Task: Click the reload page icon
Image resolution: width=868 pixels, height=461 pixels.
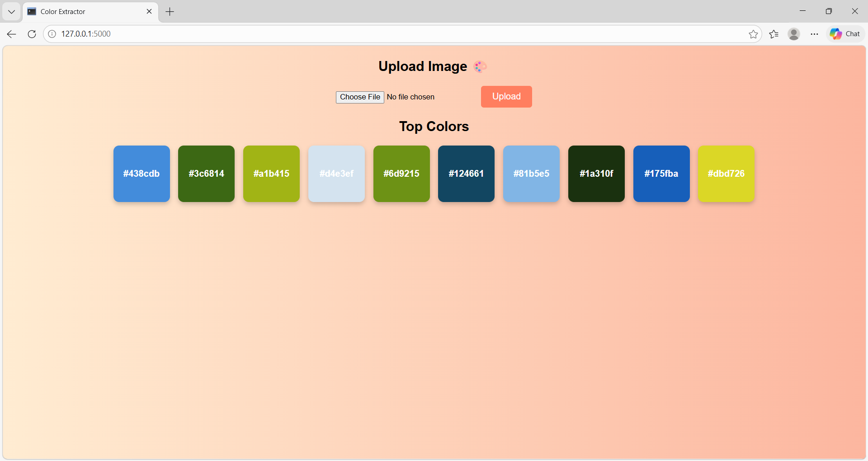Action: click(31, 34)
